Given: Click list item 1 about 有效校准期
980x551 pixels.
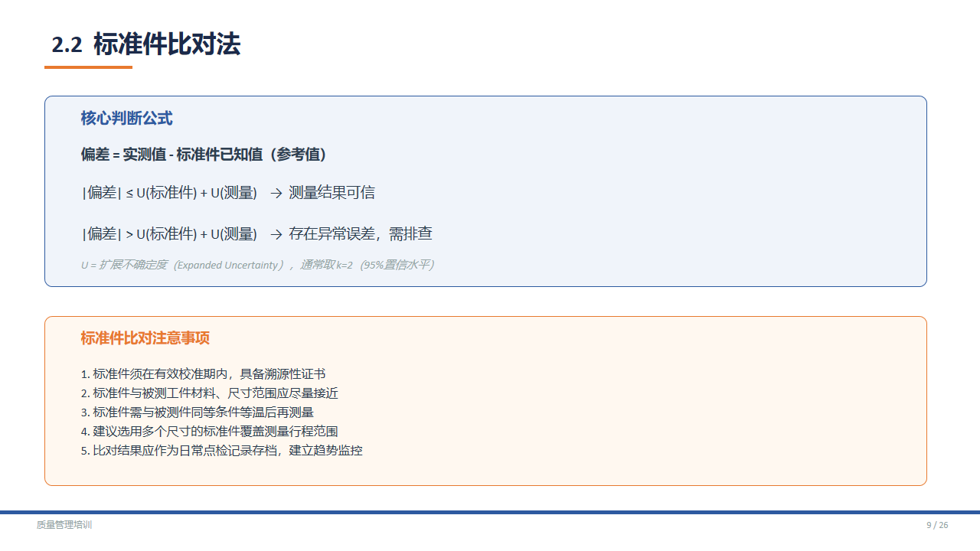Looking at the screenshot, I should coord(203,374).
